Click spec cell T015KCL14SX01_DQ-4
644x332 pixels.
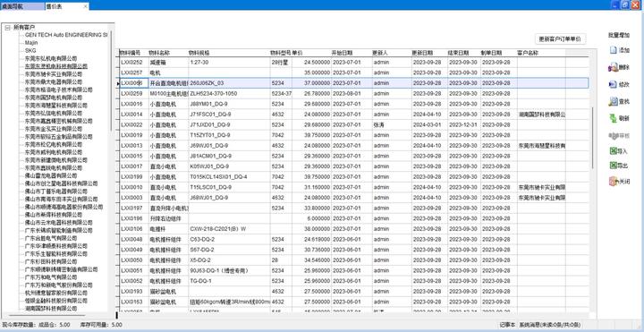click(229, 176)
